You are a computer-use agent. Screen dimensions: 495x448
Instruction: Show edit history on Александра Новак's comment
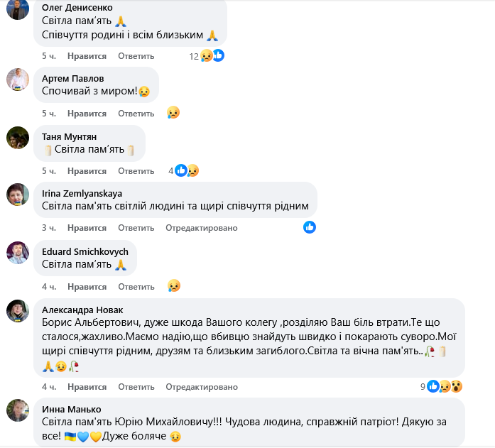[x=201, y=387]
